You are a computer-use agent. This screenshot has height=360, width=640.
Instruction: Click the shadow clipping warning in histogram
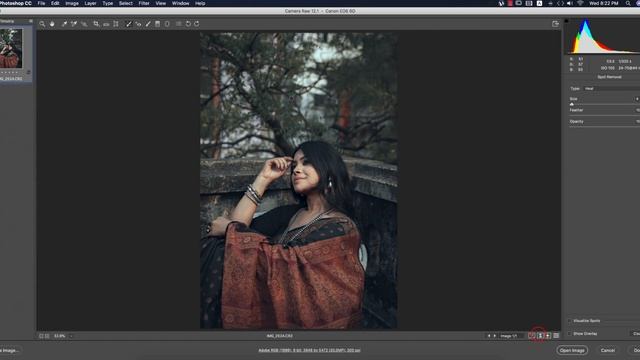point(566,20)
